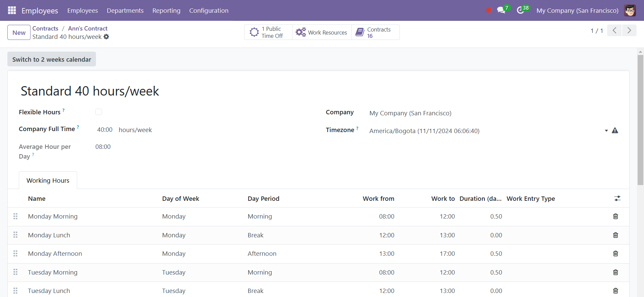Viewport: 644px width, 297px height.
Task: Sort by the Work from column header
Action: tap(378, 198)
